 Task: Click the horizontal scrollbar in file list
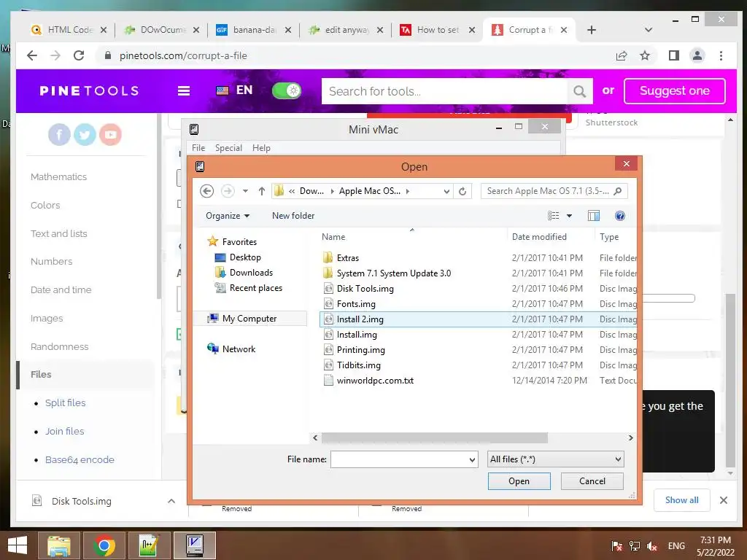pos(434,437)
